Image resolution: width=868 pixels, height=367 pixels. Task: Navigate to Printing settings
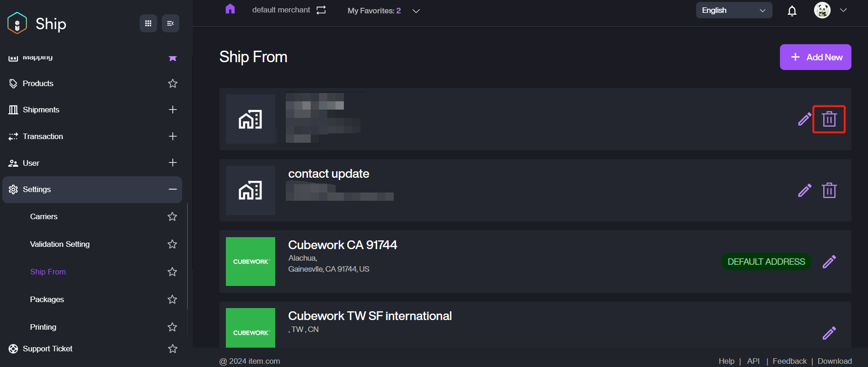tap(43, 327)
